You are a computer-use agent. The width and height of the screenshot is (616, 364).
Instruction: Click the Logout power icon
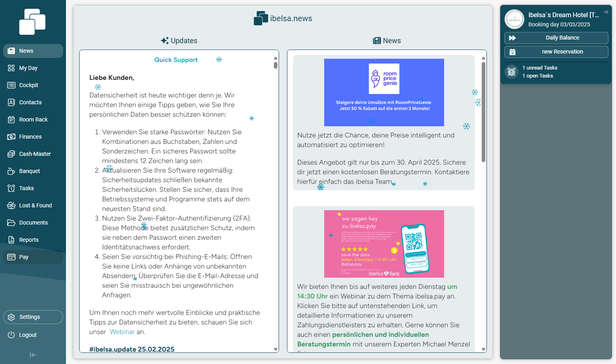click(x=11, y=335)
